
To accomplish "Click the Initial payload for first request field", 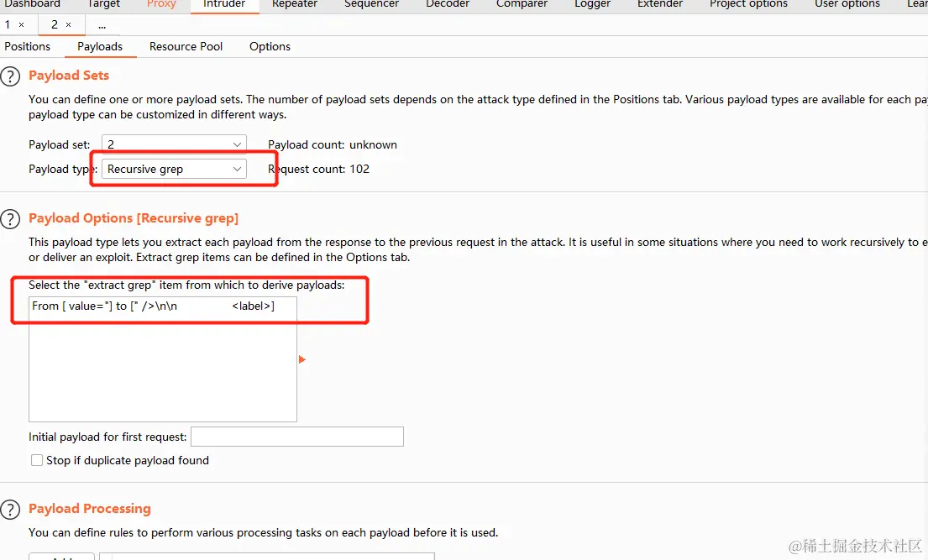I will coord(297,437).
